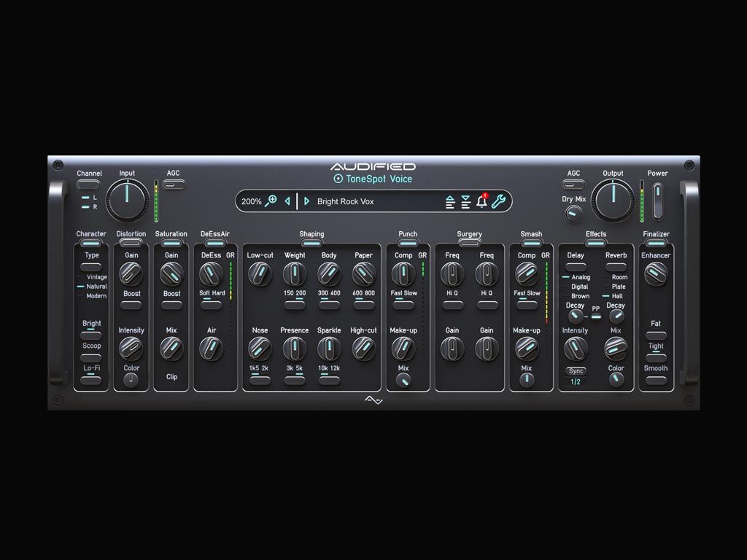Image resolution: width=747 pixels, height=560 pixels.
Task: Click the DeEss knob
Action: pyautogui.click(x=211, y=273)
